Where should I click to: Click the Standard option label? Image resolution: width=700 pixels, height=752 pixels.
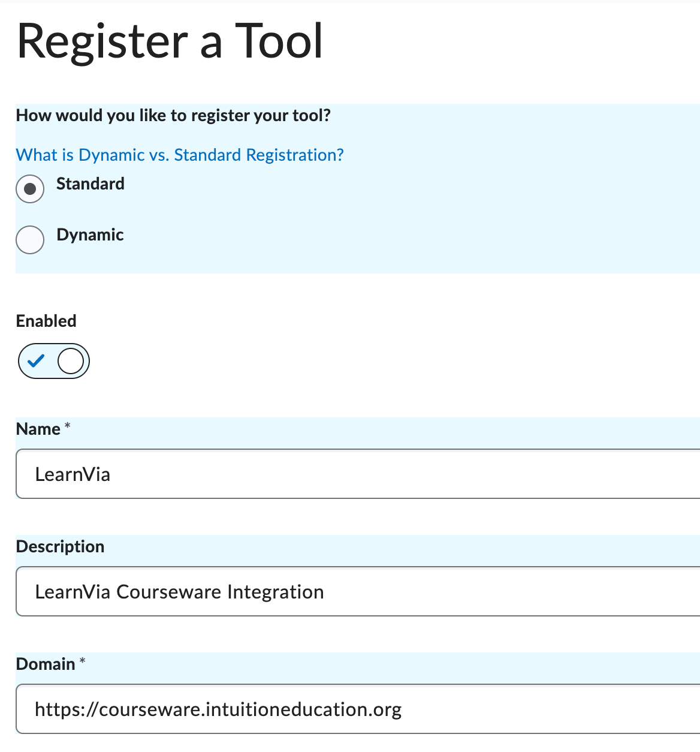click(90, 184)
